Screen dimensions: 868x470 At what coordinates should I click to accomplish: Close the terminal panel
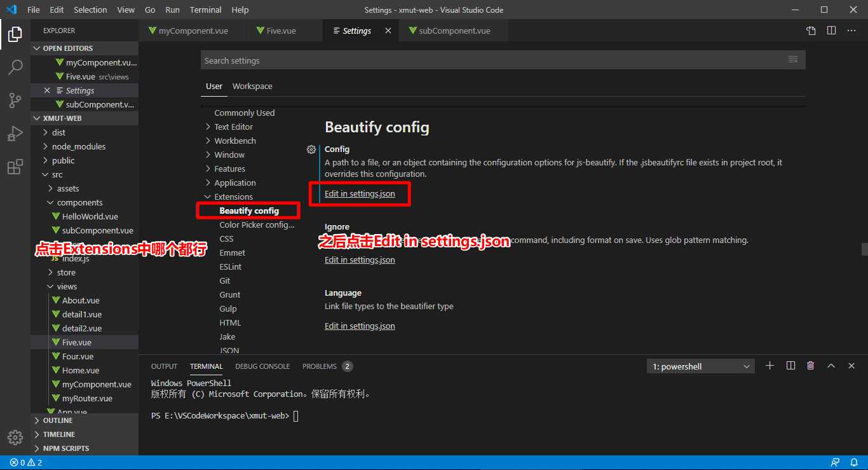(851, 366)
